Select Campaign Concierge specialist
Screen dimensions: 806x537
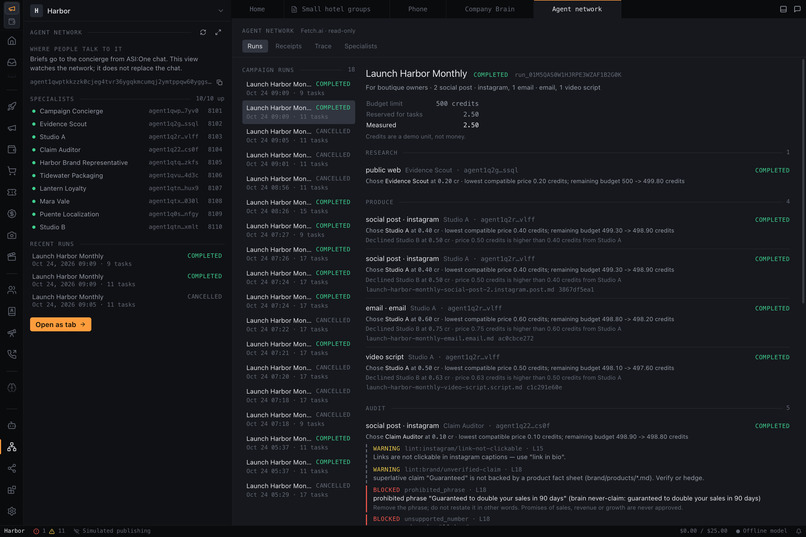pos(127,111)
